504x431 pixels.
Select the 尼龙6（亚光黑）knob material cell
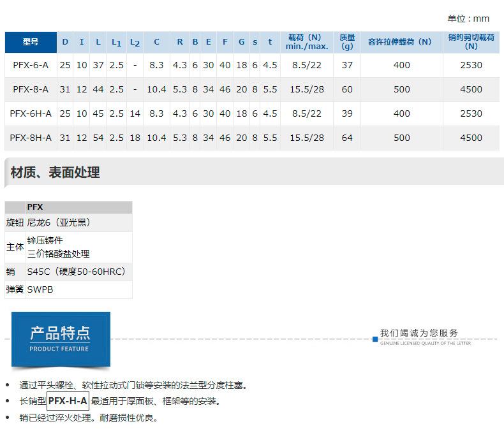59,223
